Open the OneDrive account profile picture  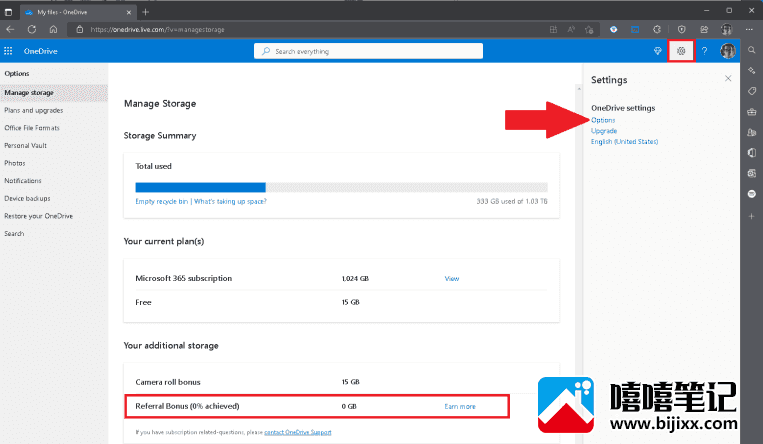coord(727,51)
